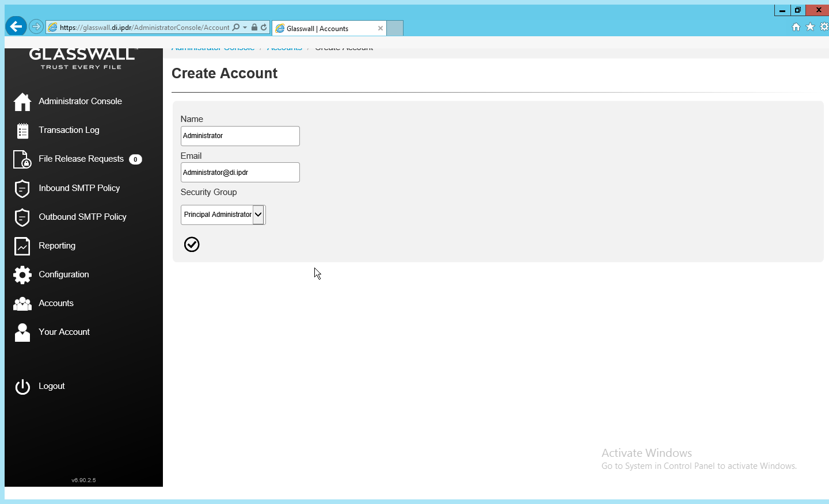Go back with browser back arrow

click(x=16, y=26)
